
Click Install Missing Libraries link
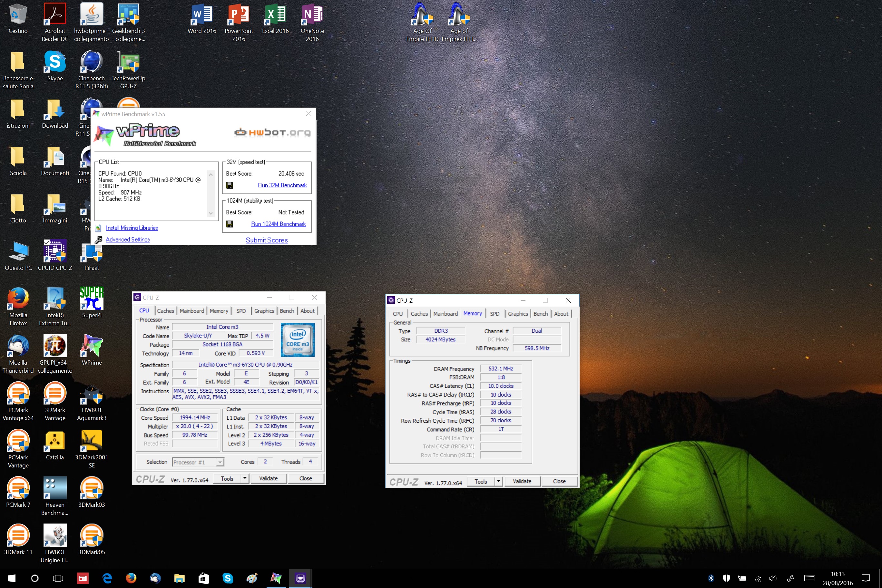[x=132, y=228]
